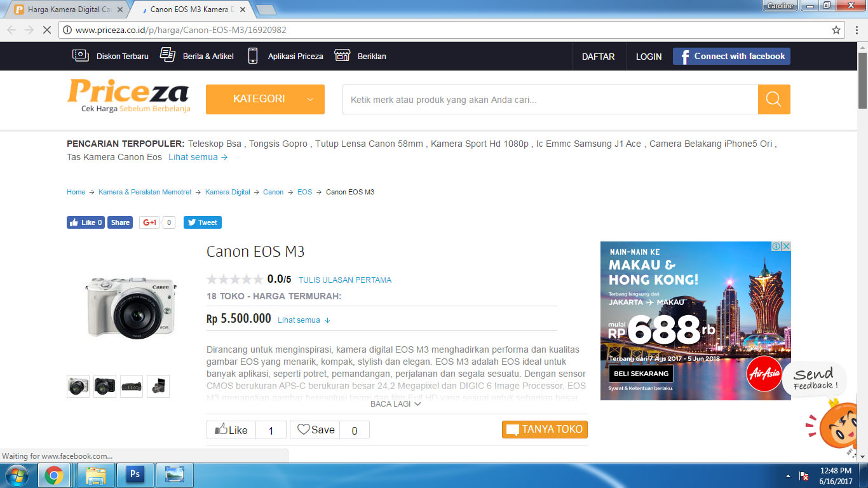Click the Kamera Digital breadcrumb

(227, 192)
